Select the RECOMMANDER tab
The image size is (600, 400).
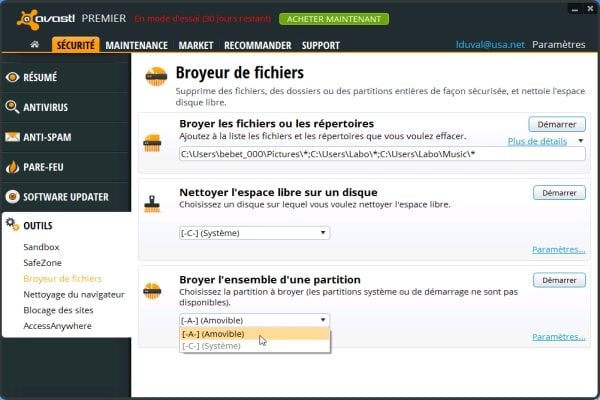point(258,46)
